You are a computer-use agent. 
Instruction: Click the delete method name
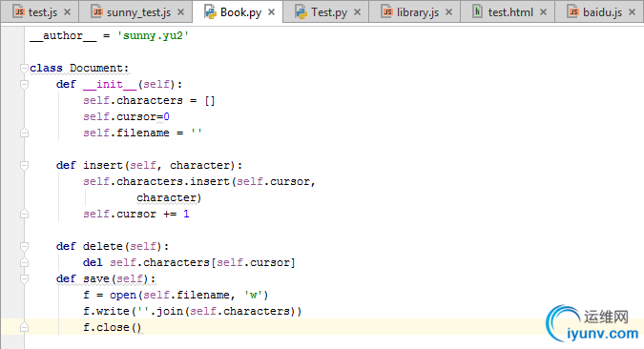pyautogui.click(x=103, y=246)
